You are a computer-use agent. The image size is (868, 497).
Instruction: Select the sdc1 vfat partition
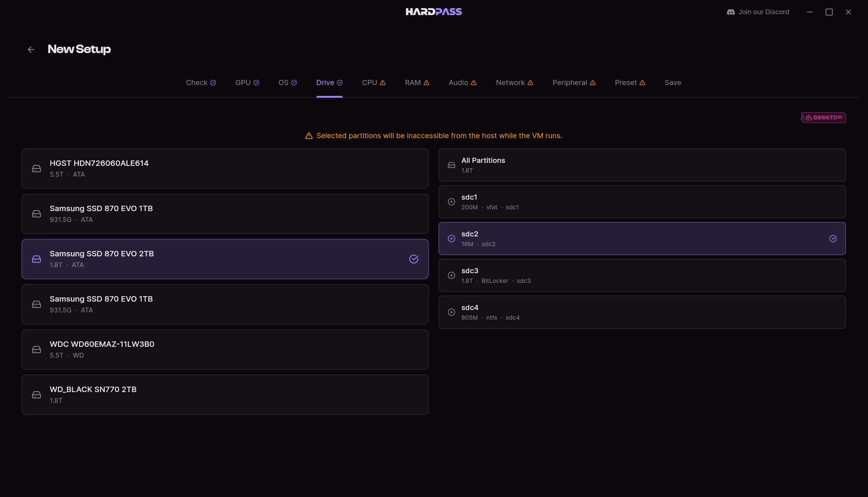point(642,202)
